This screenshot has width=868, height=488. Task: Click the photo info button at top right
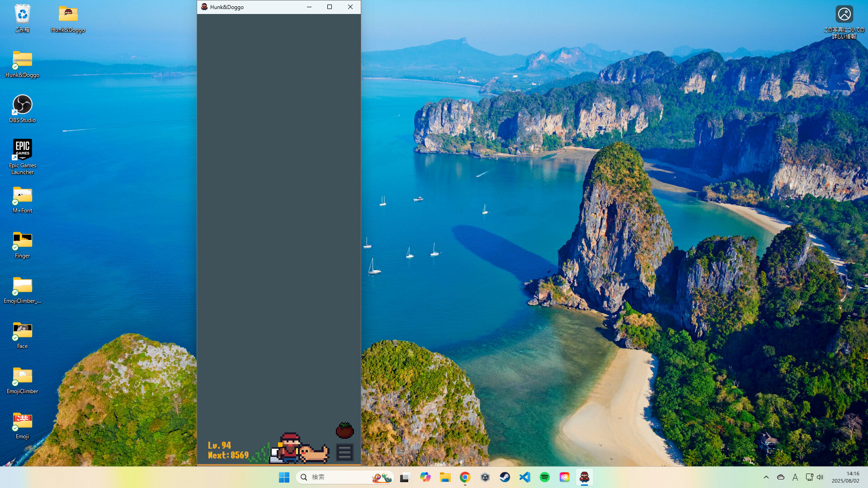[x=844, y=14]
